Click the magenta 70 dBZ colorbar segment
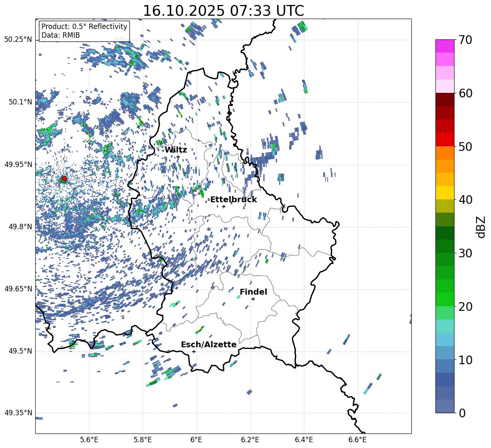The image size is (491, 448). tap(445, 46)
